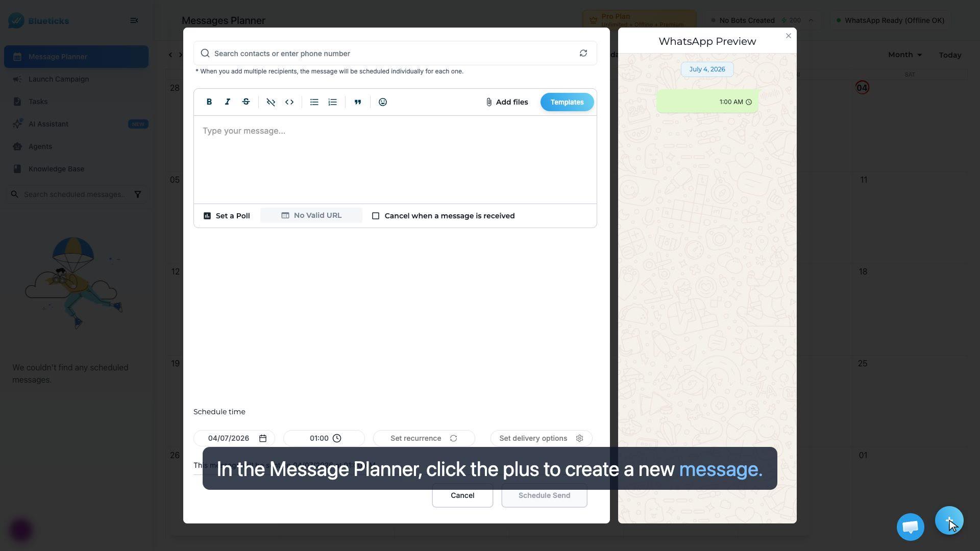Open the chat support bubble
The height and width of the screenshot is (551, 980).
point(910,527)
